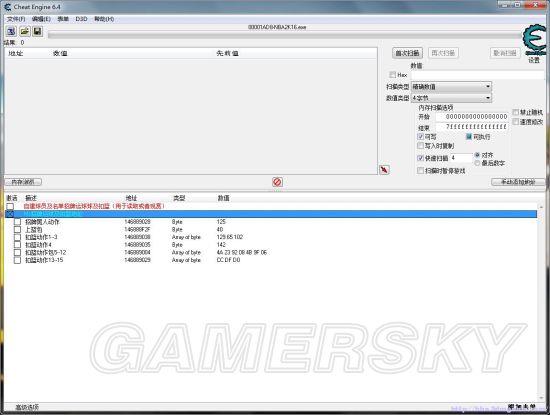Click the red arrow add-address icon
The height and width of the screenshot is (415, 550).
[384, 170]
